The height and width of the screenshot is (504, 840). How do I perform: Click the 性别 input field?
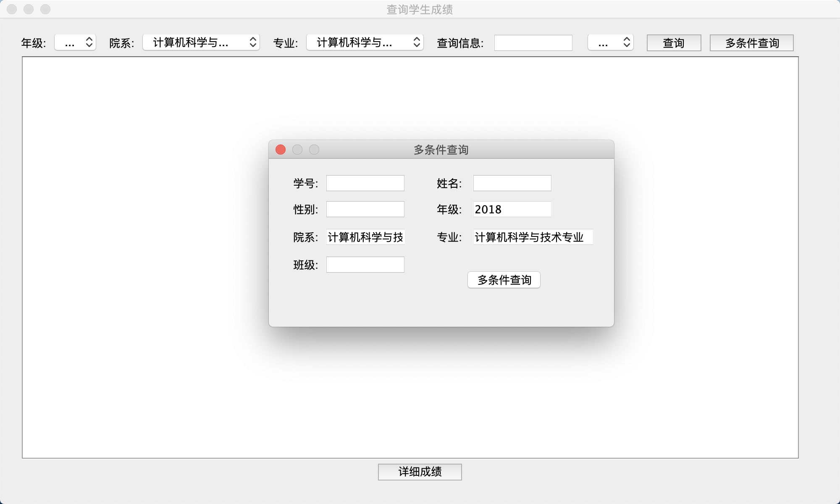(365, 209)
